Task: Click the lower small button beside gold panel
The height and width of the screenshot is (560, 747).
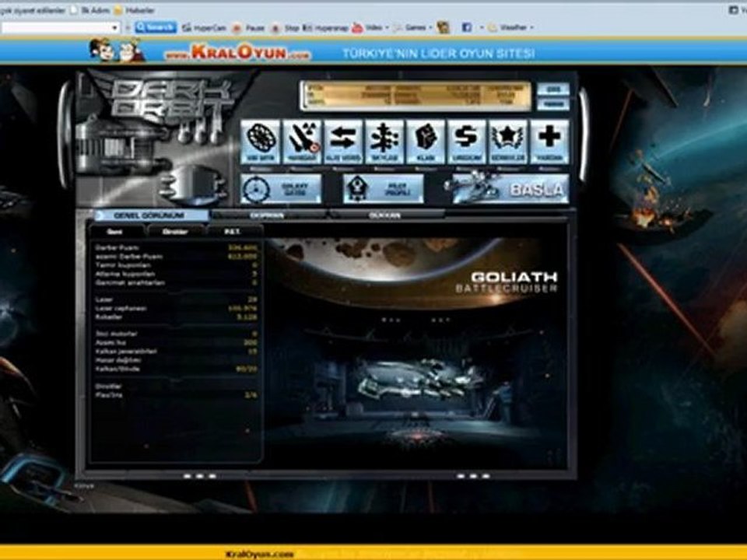Action: point(552,104)
